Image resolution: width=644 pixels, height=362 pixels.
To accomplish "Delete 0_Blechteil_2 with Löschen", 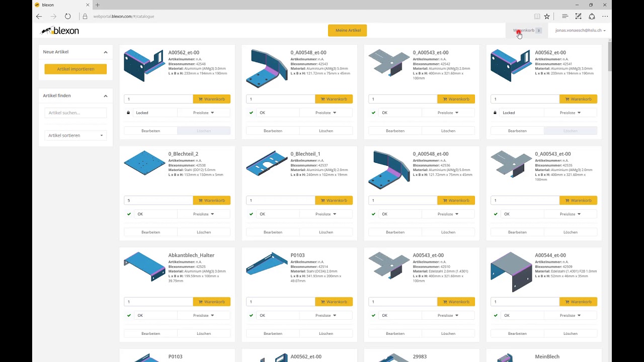I will point(204,232).
